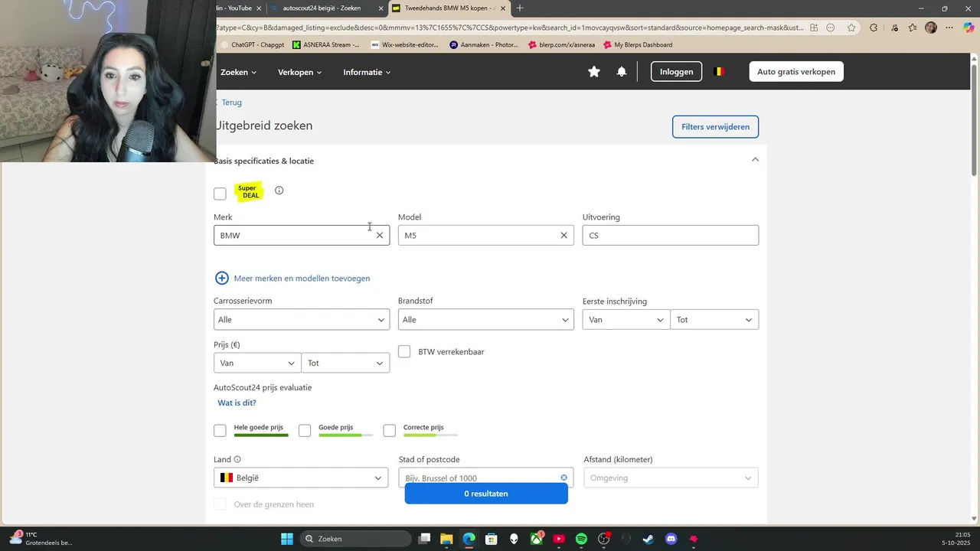This screenshot has width=980, height=551.
Task: Open Spotify from taskbar
Action: (x=581, y=539)
